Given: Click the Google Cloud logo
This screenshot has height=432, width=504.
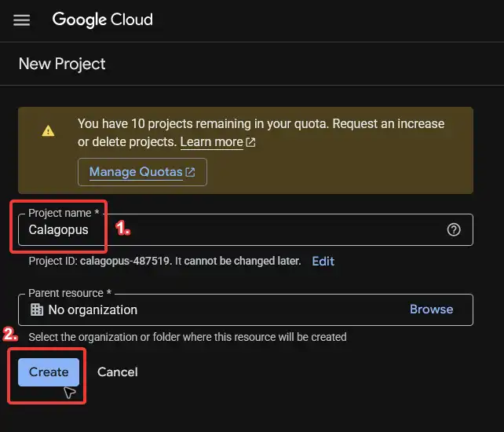Looking at the screenshot, I should click(x=103, y=20).
